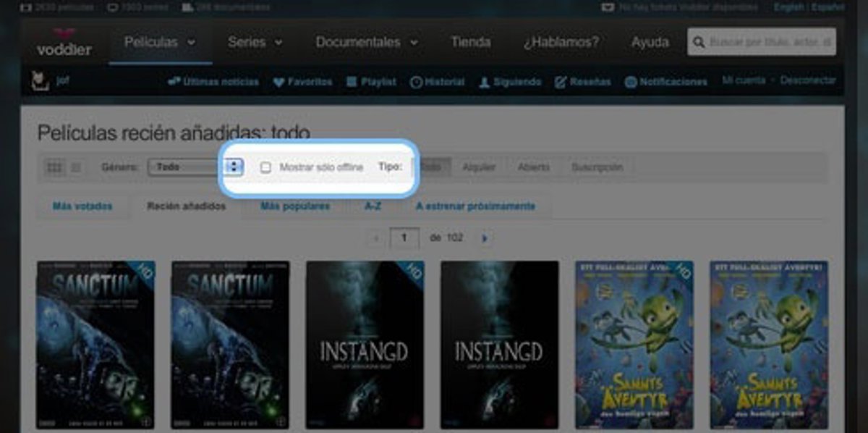Open the Género dropdown
This screenshot has width=868, height=433.
194,167
